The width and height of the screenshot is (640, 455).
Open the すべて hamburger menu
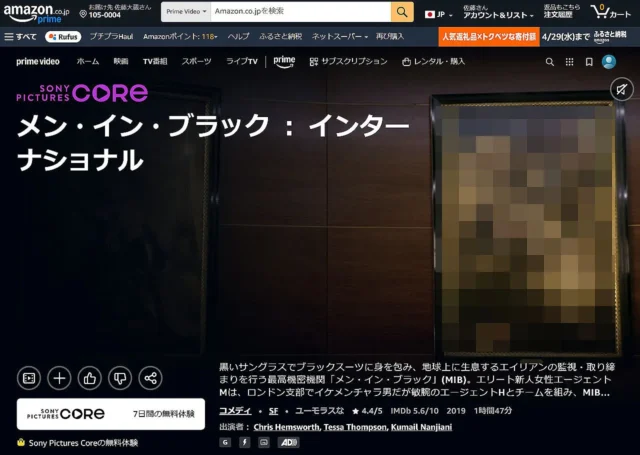pyautogui.click(x=20, y=37)
